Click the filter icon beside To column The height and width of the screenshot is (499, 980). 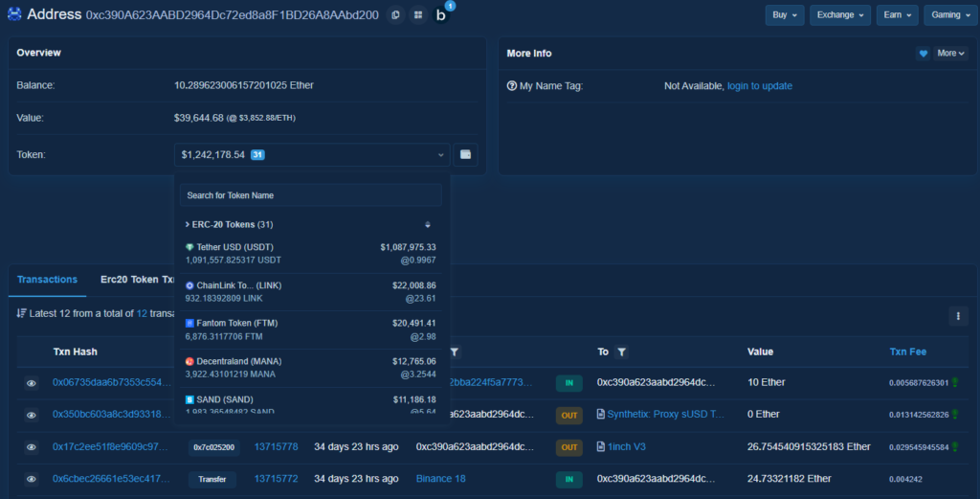click(x=621, y=352)
